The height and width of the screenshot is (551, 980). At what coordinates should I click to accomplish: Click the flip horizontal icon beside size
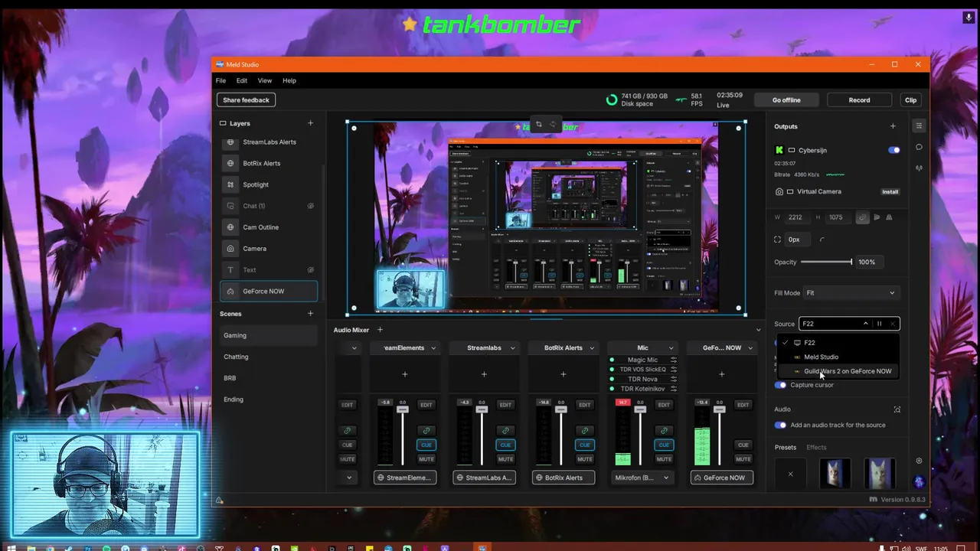877,217
